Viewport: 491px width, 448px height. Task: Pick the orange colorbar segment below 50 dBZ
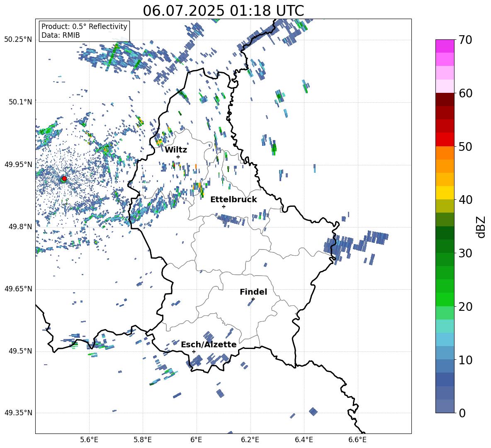coord(445,153)
